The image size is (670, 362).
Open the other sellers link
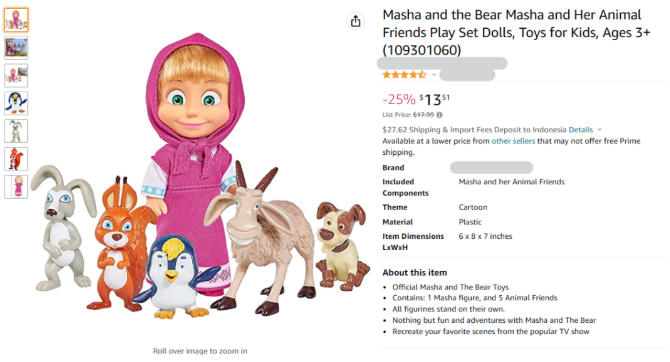coord(513,141)
